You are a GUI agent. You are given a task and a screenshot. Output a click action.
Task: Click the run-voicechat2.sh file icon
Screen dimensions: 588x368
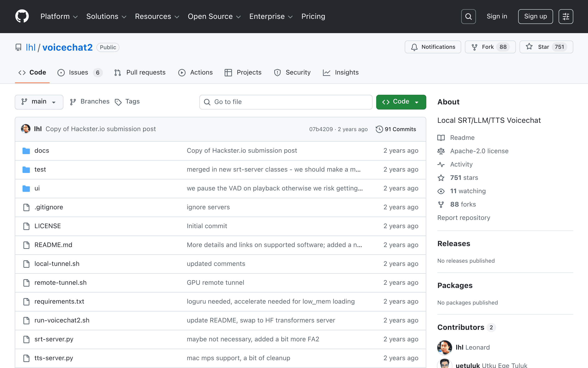tap(26, 321)
